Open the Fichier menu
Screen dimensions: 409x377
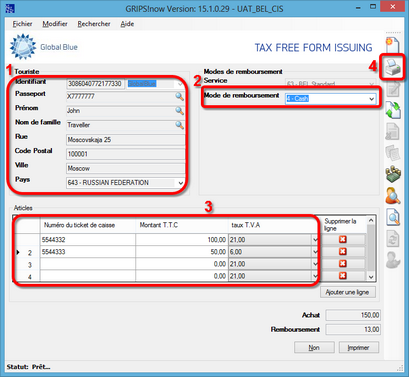coord(22,24)
